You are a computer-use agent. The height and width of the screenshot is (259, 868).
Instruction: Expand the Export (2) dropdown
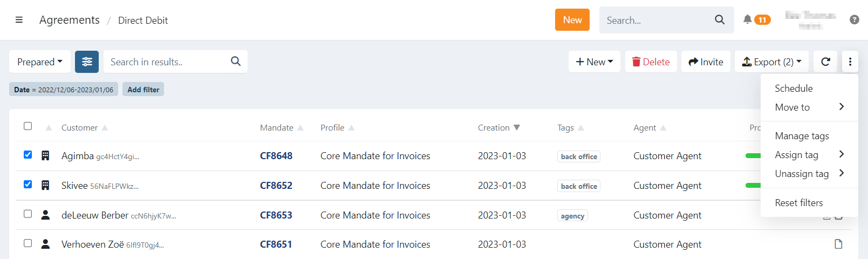771,62
